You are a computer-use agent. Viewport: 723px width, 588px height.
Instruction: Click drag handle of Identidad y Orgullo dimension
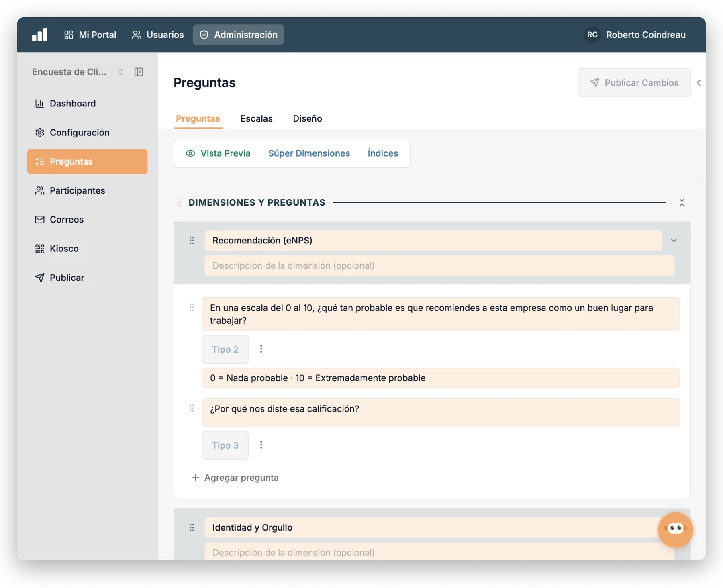(x=192, y=527)
